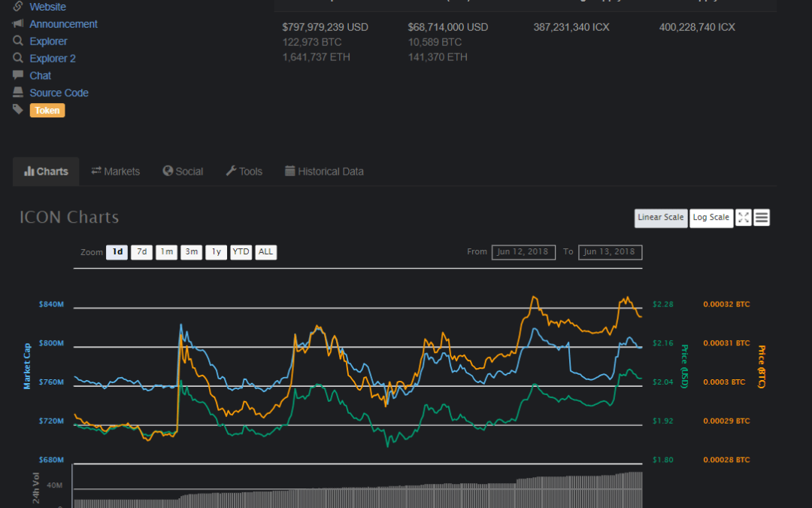Toggle fullscreen chart view icon
The width and height of the screenshot is (812, 508).
pos(743,217)
